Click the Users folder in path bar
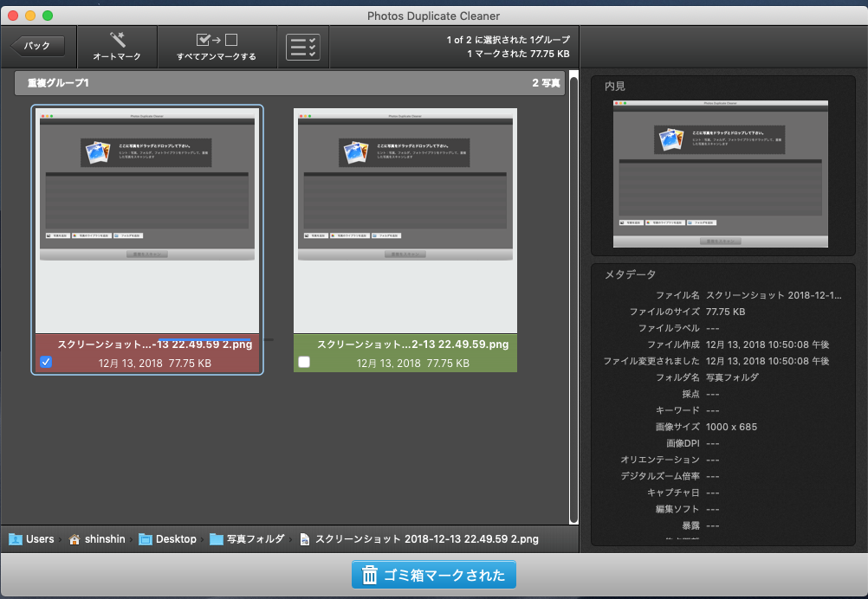The height and width of the screenshot is (599, 868). (x=31, y=538)
